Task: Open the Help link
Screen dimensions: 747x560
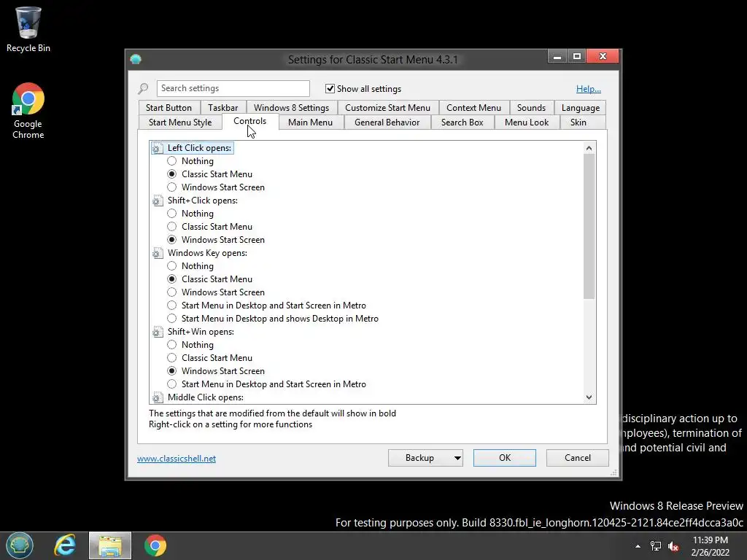Action: click(x=589, y=89)
